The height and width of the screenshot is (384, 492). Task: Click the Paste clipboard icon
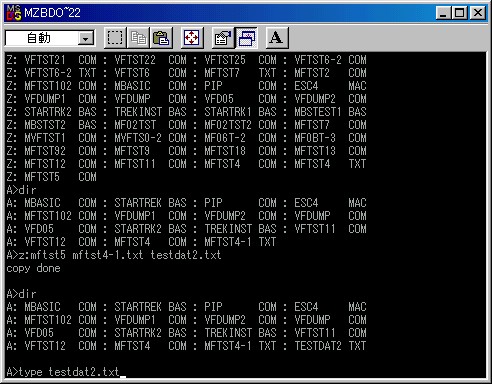[x=161, y=38]
